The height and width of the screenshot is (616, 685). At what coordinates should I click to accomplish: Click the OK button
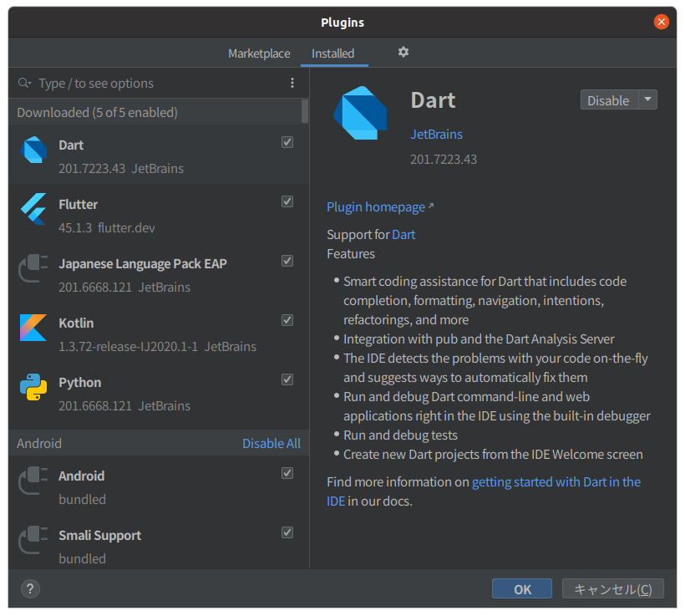(522, 589)
